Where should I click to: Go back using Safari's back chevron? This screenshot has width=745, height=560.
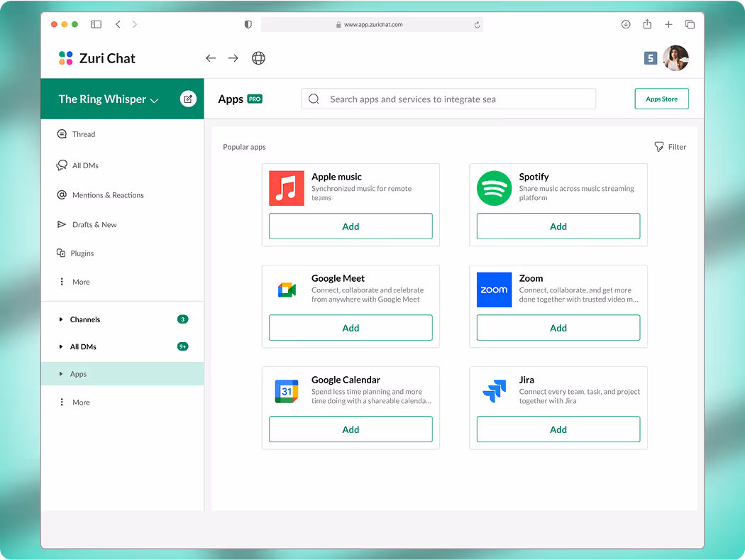coord(118,24)
